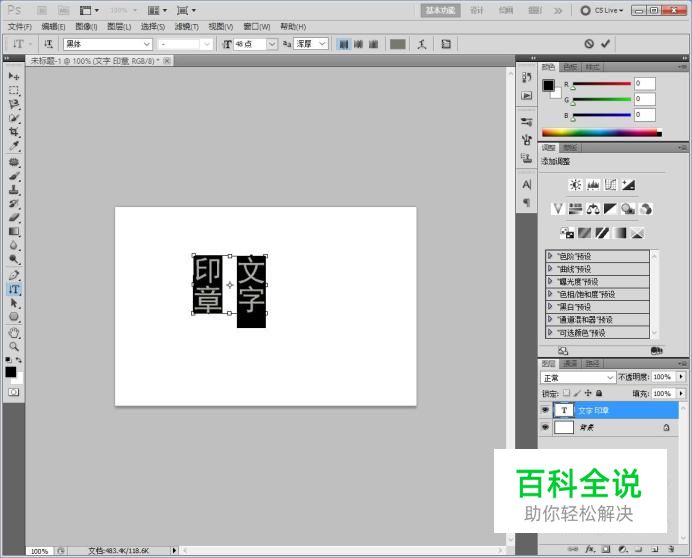Select the Hand tool
Viewport: 692px width, 558px height.
[14, 332]
